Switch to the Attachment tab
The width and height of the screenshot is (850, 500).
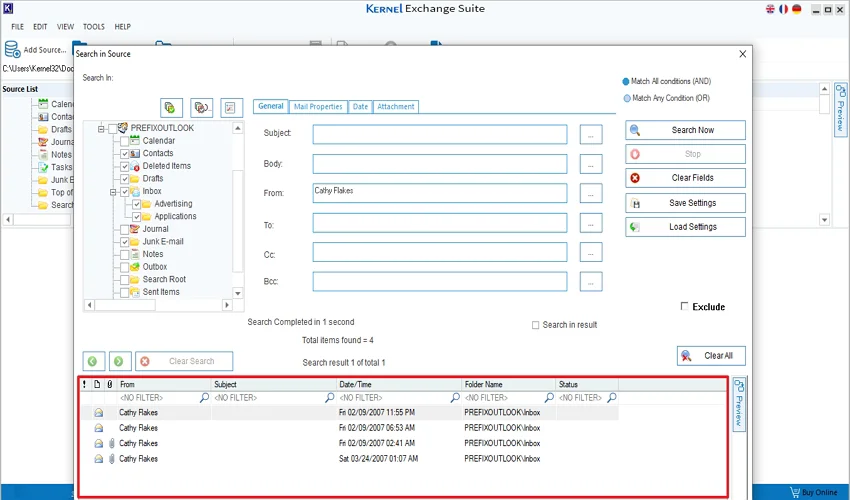click(396, 107)
